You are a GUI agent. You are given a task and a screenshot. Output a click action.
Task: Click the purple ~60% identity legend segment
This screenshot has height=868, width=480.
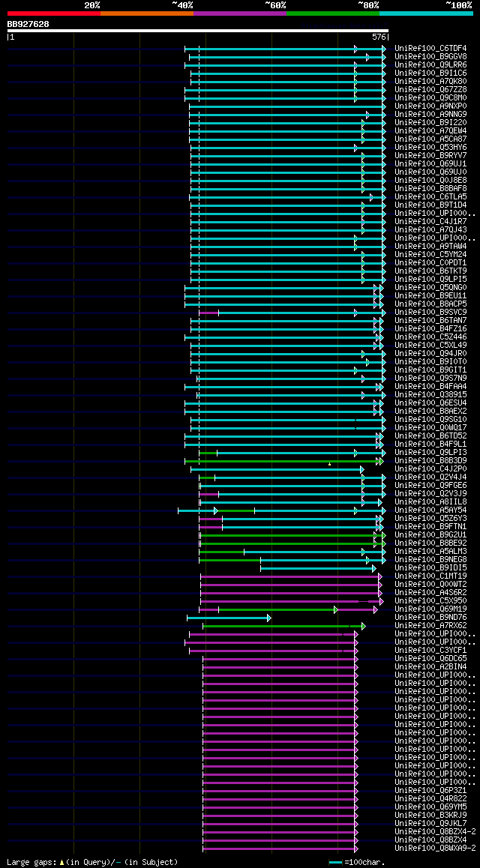tap(240, 13)
